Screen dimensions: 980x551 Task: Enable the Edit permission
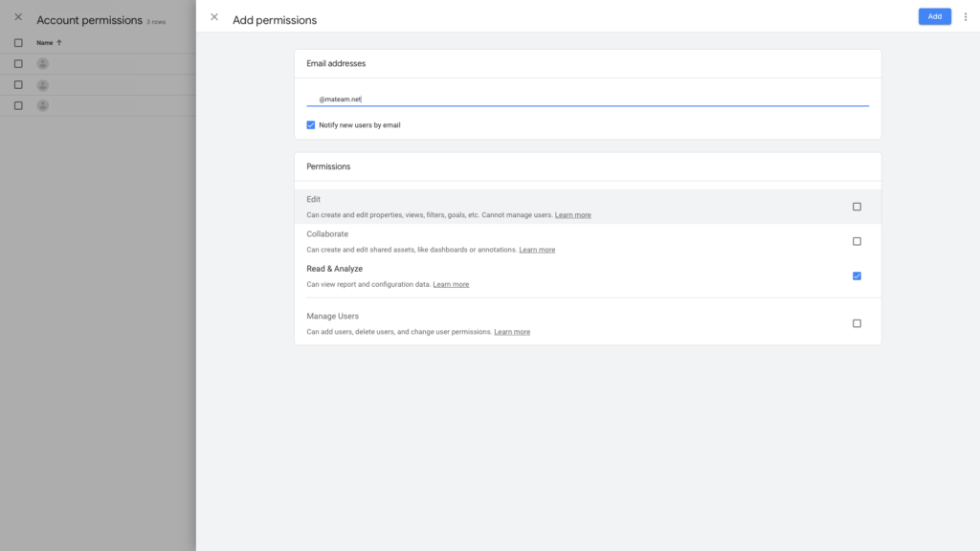[x=857, y=206]
